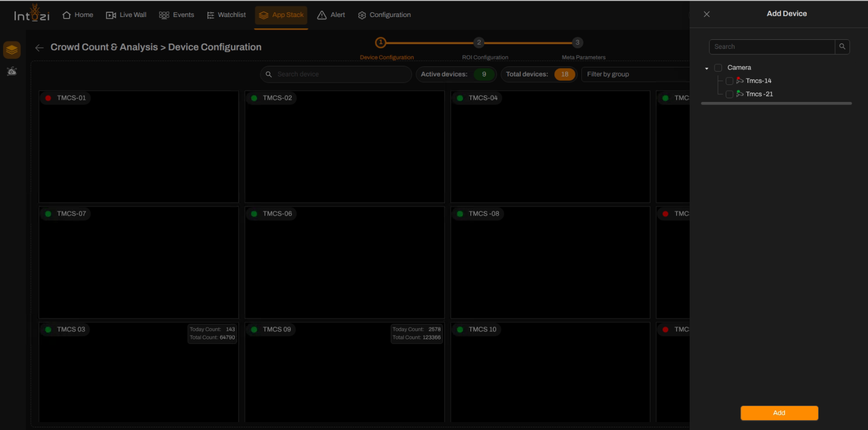Open the TMCS-04 camera tile
This screenshot has width=868, height=430.
(551, 147)
